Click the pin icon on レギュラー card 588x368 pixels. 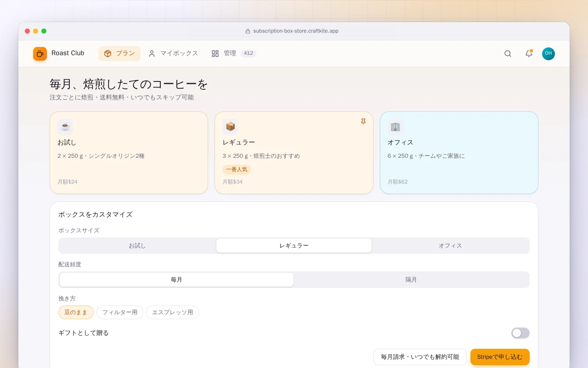(363, 121)
